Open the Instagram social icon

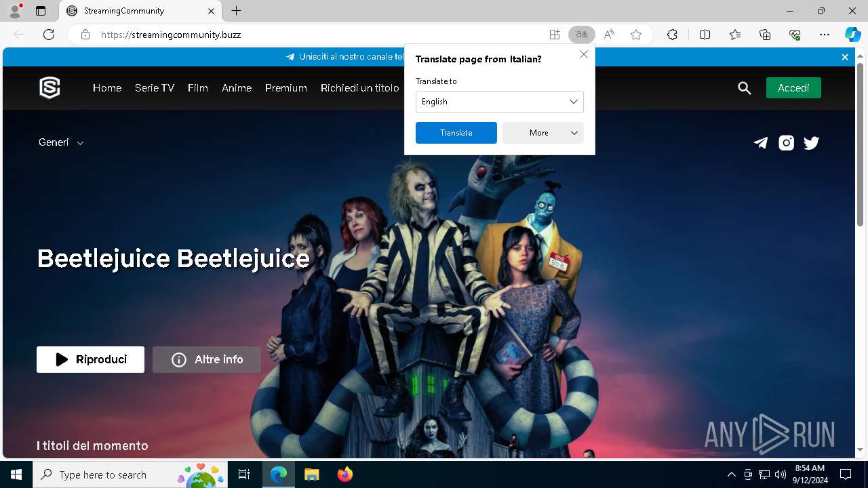tap(786, 142)
